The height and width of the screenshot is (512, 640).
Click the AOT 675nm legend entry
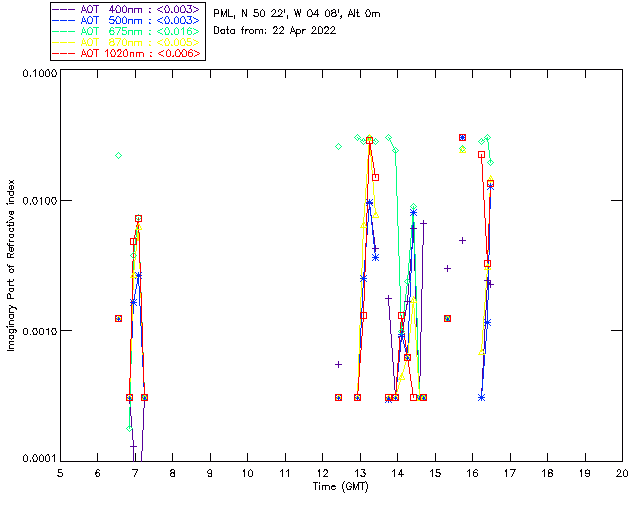tap(127, 31)
